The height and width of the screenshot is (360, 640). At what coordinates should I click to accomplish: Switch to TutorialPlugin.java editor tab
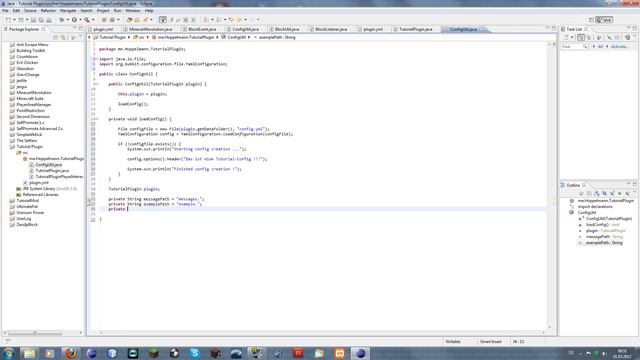tap(416, 29)
